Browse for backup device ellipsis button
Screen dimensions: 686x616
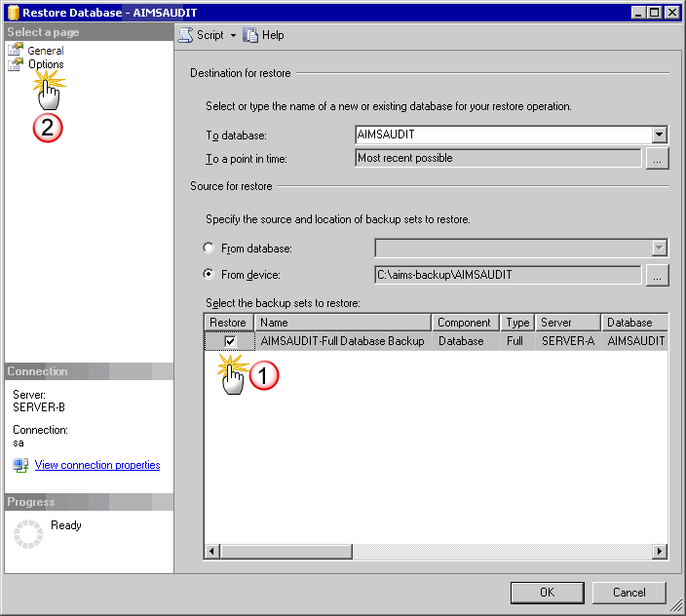click(x=658, y=276)
